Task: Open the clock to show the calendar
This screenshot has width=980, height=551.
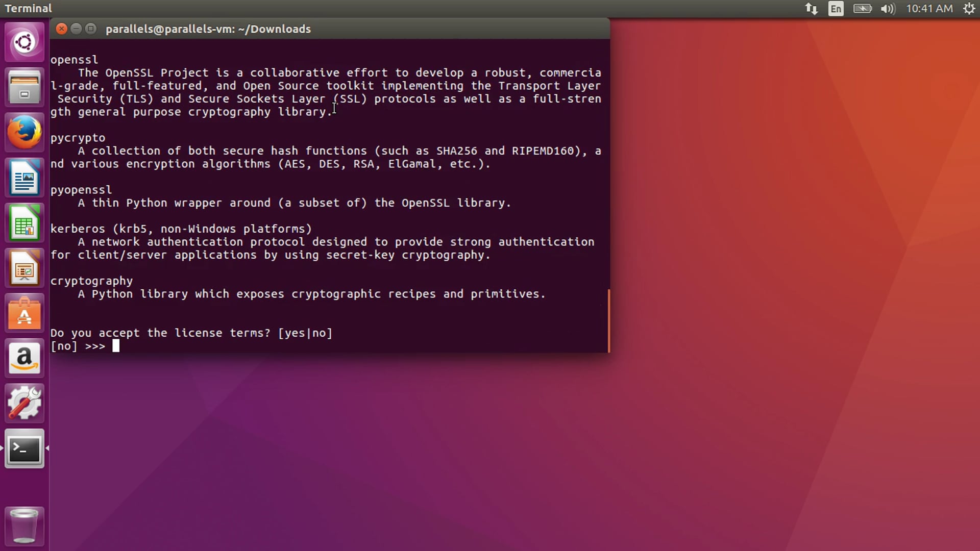Action: [929, 8]
